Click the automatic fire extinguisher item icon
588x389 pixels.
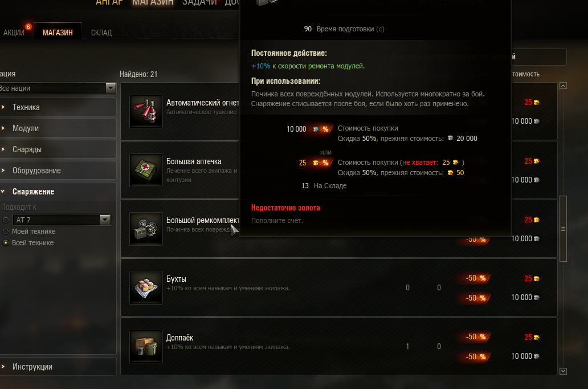146,112
